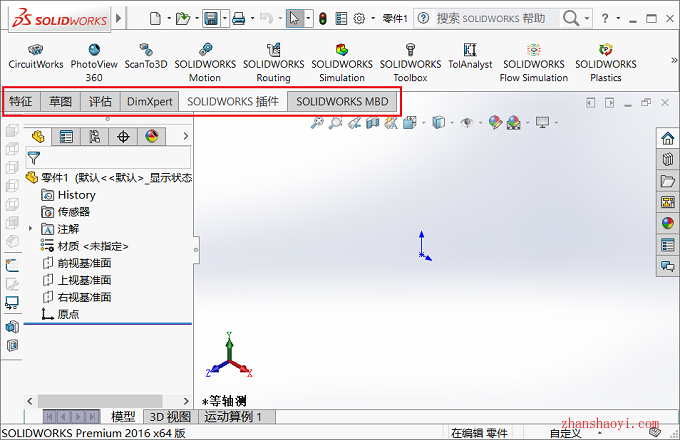The width and height of the screenshot is (680, 440).
Task: Expand the manager tabs arrow
Action: click(186, 136)
